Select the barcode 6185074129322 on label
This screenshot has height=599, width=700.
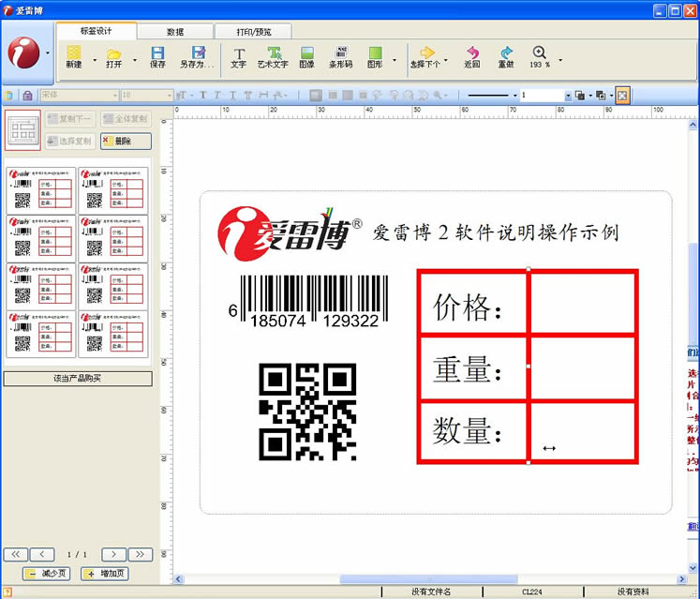308,302
